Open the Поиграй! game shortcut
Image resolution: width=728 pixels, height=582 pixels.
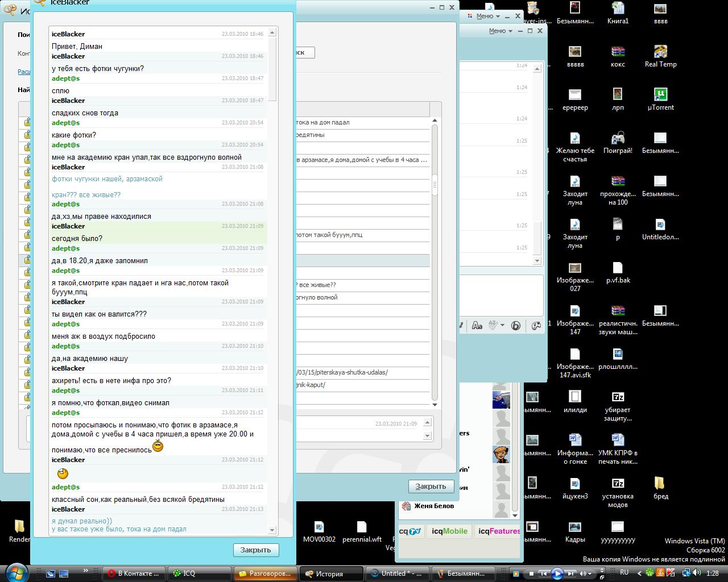618,139
